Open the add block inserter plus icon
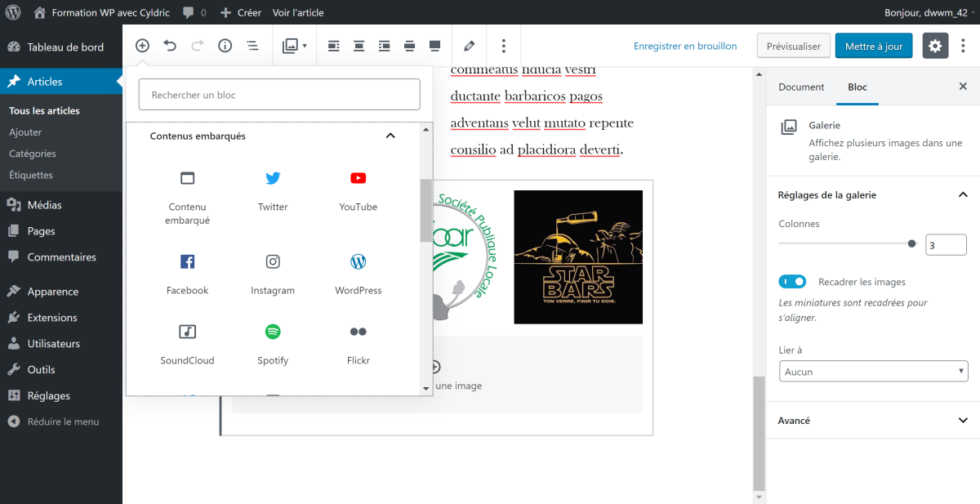This screenshot has width=980, height=504. click(142, 46)
